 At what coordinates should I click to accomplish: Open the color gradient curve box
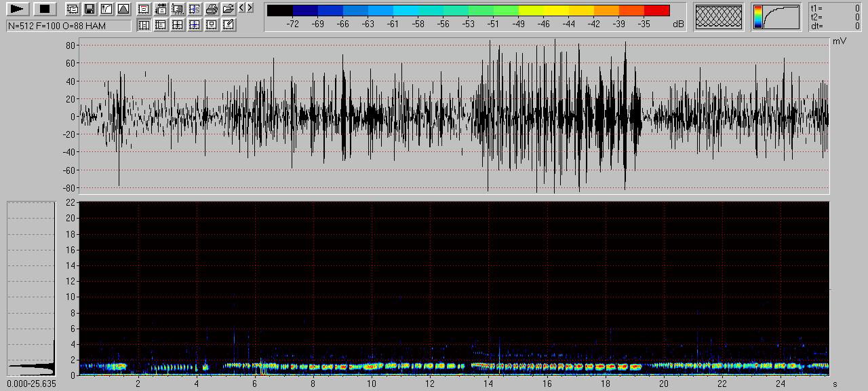tap(776, 17)
